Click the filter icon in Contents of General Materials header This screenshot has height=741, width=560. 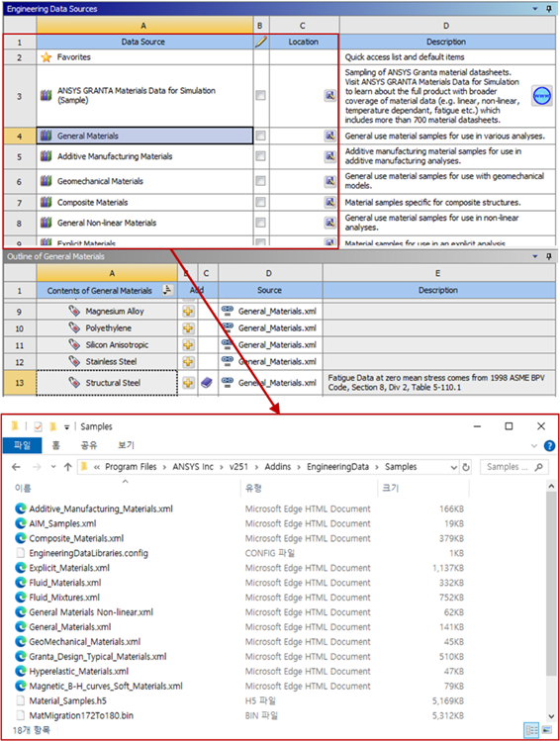[x=167, y=290]
